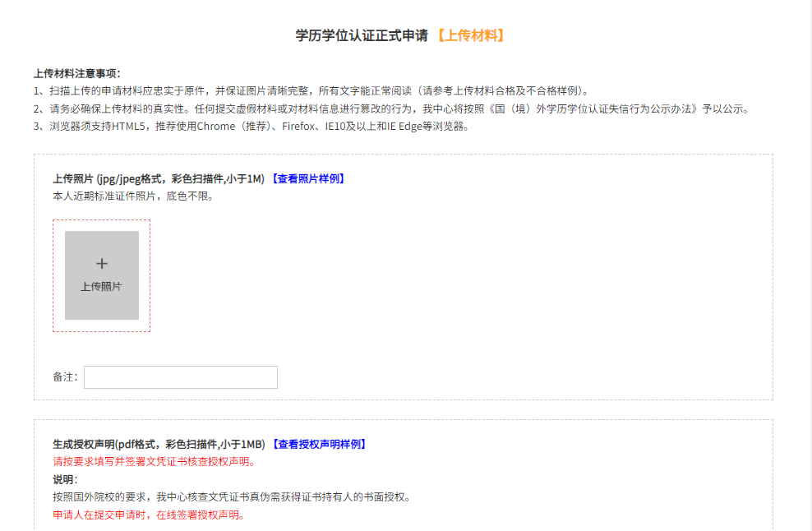Click the 按照国外院校的要求 explanation text
The image size is (812, 531).
231,497
